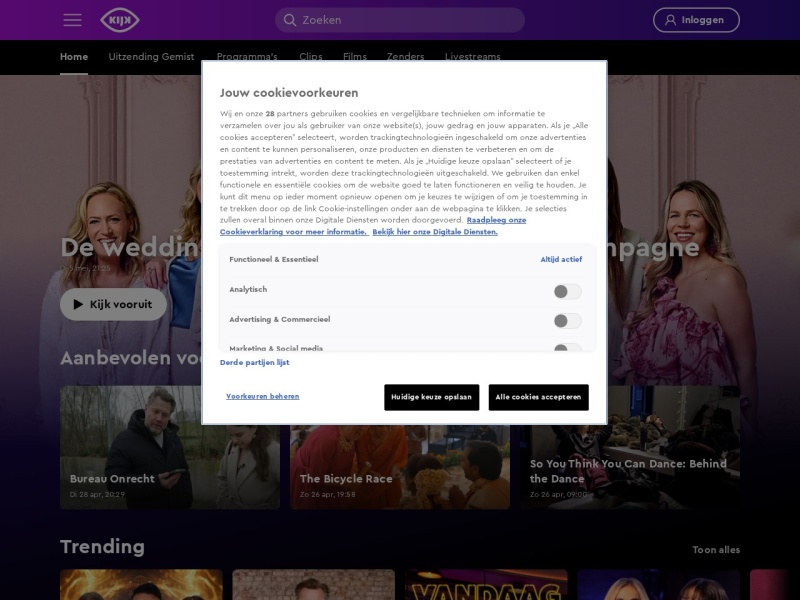
Task: Toggle Advertising & Commercieel cookies
Action: pyautogui.click(x=567, y=321)
